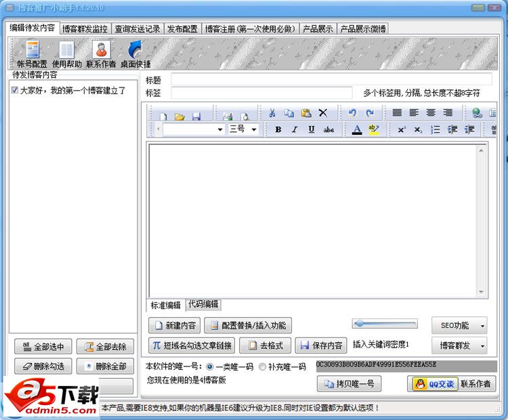Toggle checkbox for 大家好，我的第一个博客建立了
The height and width of the screenshot is (420, 508).
pos(14,90)
